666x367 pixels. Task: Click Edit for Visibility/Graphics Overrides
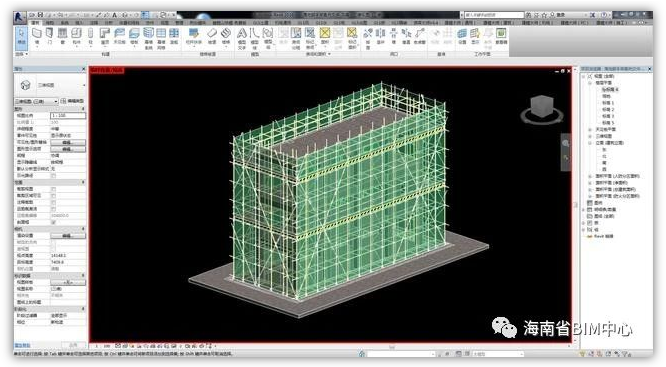tap(68, 142)
